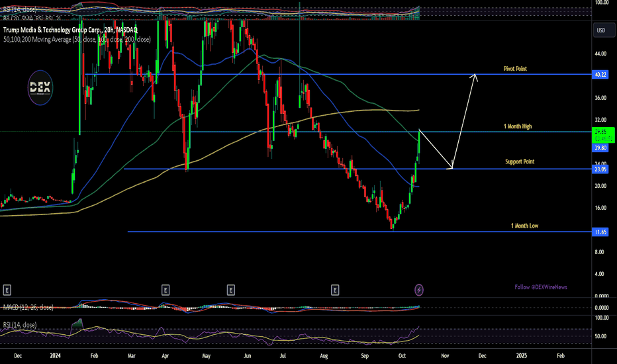
Task: Open the earnings E marker above Apr
Action: tap(166, 291)
